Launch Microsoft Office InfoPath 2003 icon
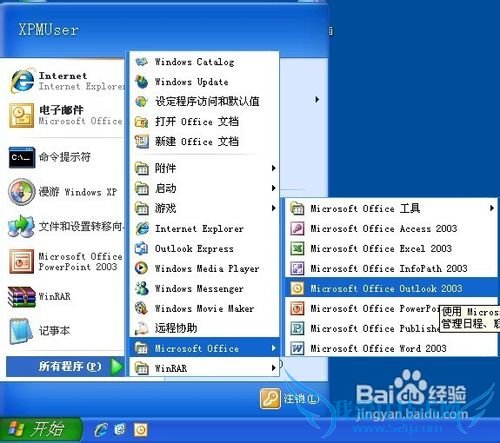This screenshot has height=443, width=500. (x=297, y=269)
